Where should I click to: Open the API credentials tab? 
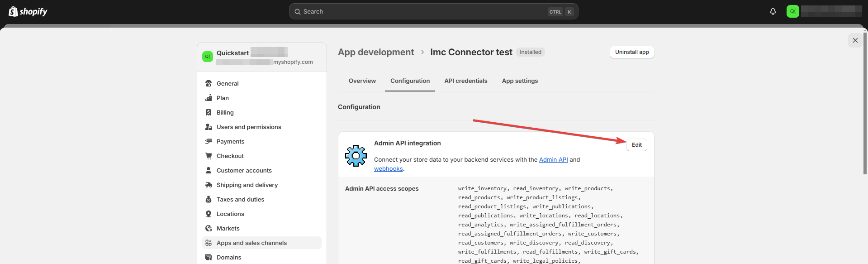point(465,81)
